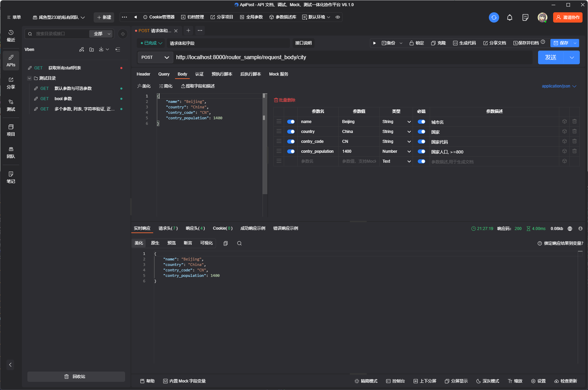Screen dimensions: 588x390
Task: Toggle the required switch for contry_population
Action: [x=422, y=151]
